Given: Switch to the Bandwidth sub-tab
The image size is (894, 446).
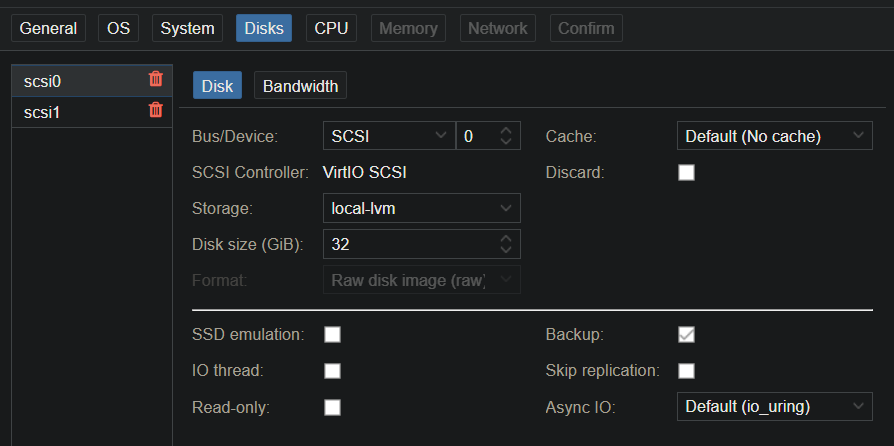Looking at the screenshot, I should click(x=300, y=86).
